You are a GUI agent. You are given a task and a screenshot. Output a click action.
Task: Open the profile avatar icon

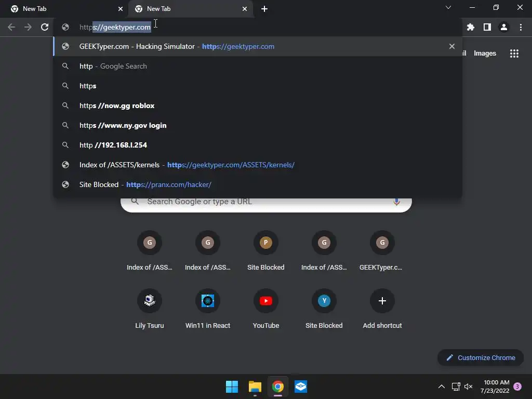[x=504, y=27]
